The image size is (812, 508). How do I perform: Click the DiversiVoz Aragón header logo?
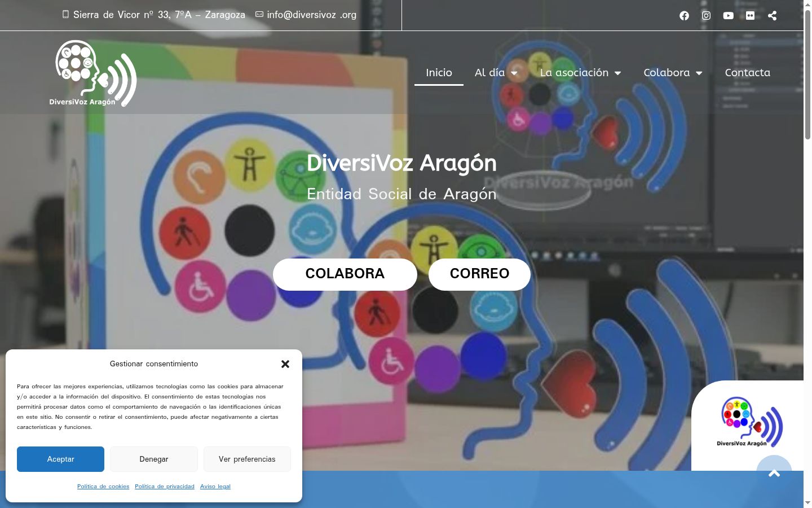[x=93, y=73]
